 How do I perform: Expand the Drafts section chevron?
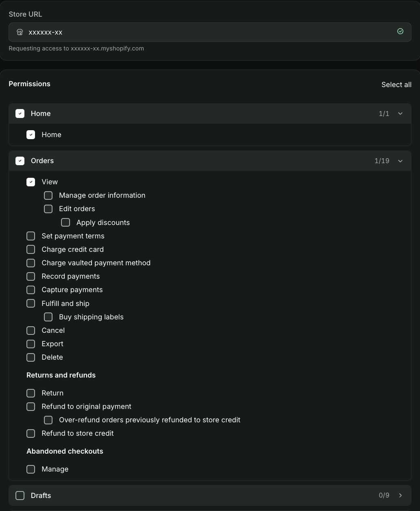(400, 496)
